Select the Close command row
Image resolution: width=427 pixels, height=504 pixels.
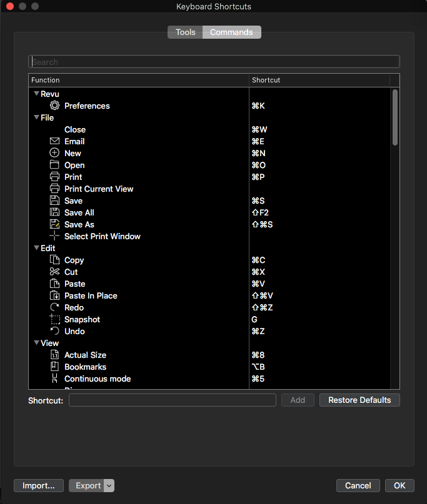[209, 129]
